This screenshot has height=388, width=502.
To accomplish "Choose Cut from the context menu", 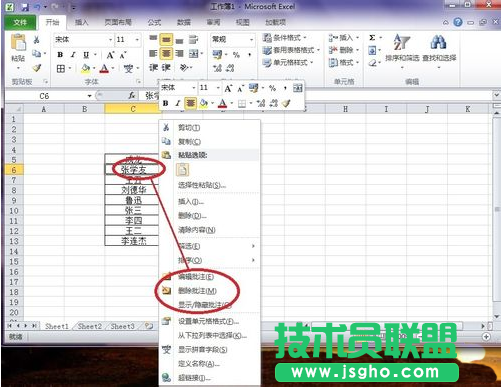I will [x=209, y=128].
